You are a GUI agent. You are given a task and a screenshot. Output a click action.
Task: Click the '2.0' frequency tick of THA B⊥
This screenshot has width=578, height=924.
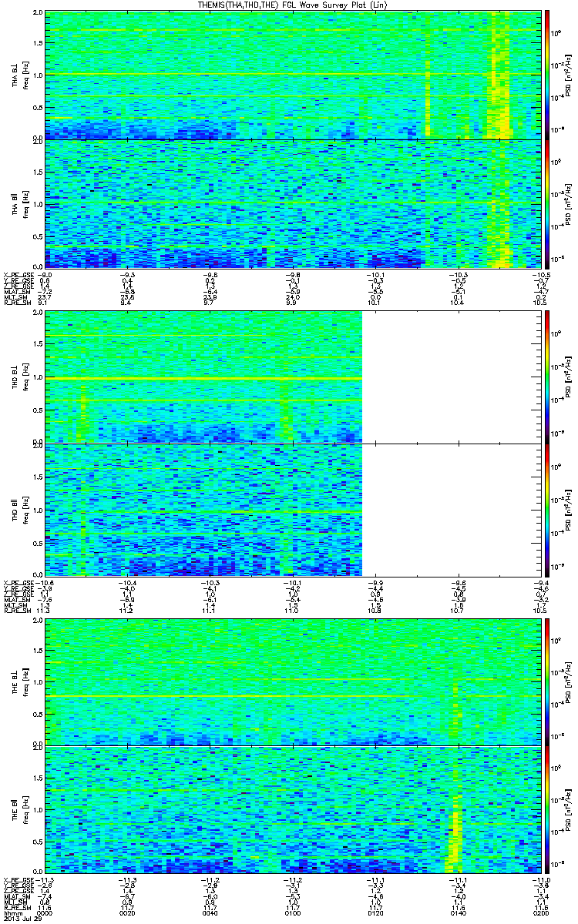point(38,14)
